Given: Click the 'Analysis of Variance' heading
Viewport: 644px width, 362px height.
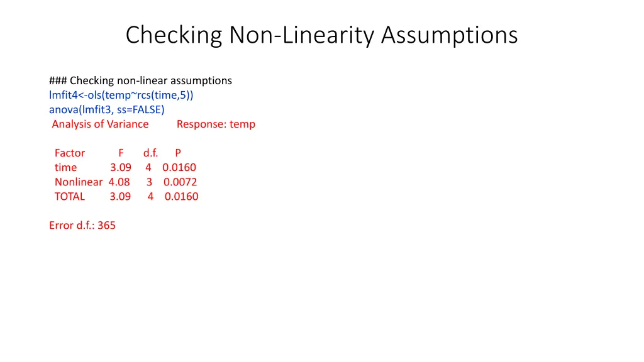Looking at the screenshot, I should (100, 124).
